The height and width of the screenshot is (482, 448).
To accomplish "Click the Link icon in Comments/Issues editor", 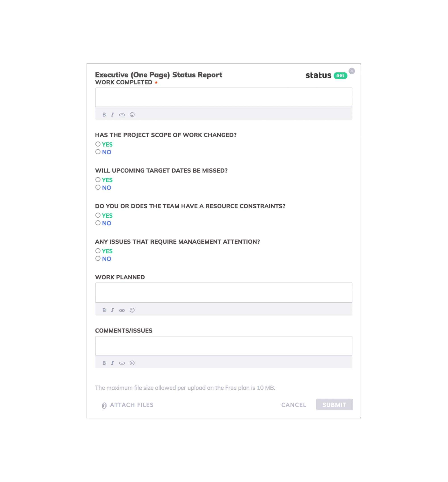I will pos(122,363).
